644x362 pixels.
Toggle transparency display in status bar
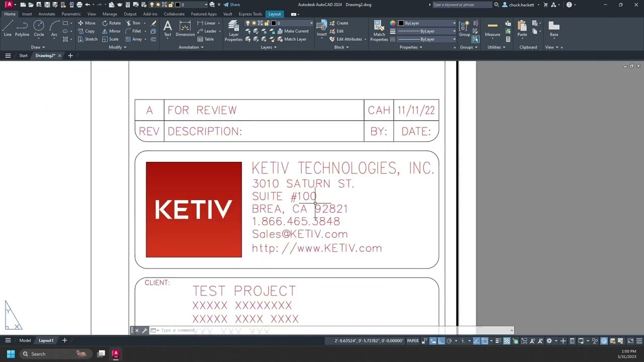pos(507,341)
